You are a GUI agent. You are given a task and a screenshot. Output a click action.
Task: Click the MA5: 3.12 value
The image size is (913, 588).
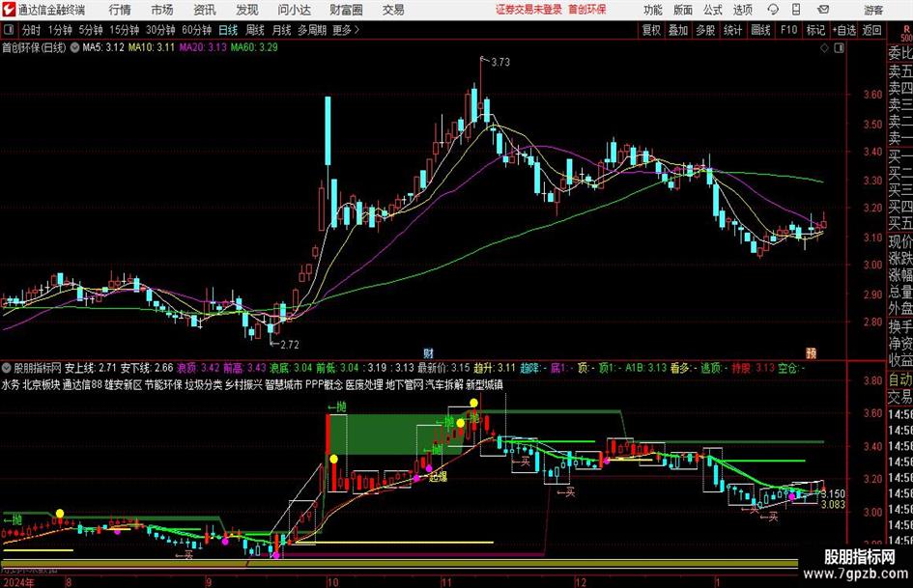pos(103,47)
